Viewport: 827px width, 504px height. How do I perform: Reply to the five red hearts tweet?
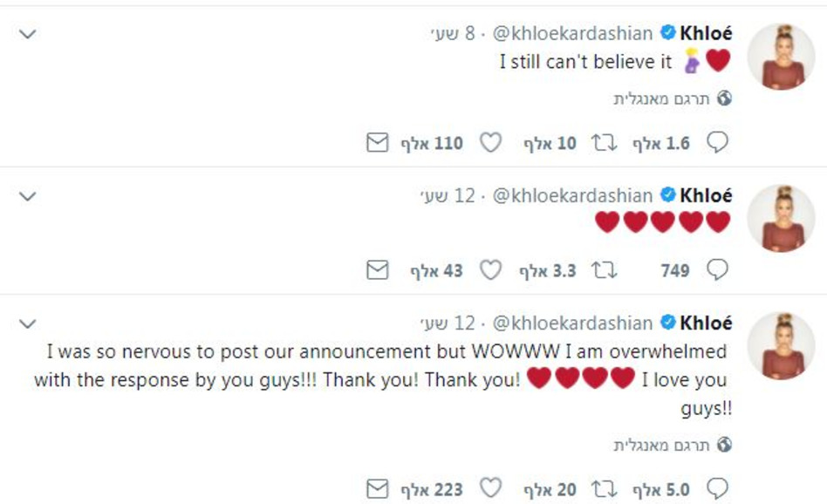tap(717, 270)
